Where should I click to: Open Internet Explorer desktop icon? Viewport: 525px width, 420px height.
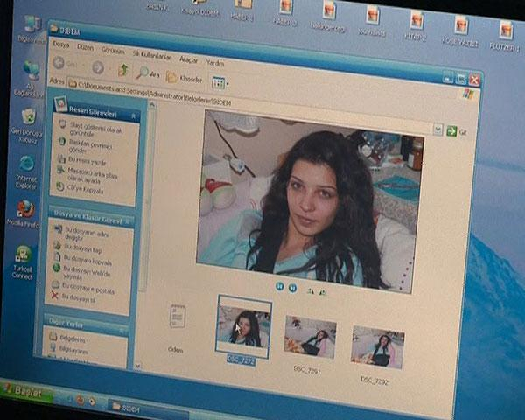[26, 168]
